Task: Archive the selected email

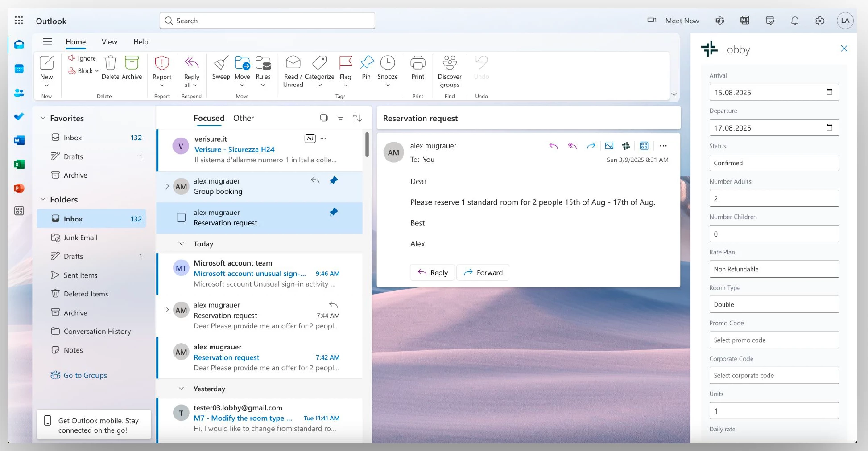Action: coord(132,68)
